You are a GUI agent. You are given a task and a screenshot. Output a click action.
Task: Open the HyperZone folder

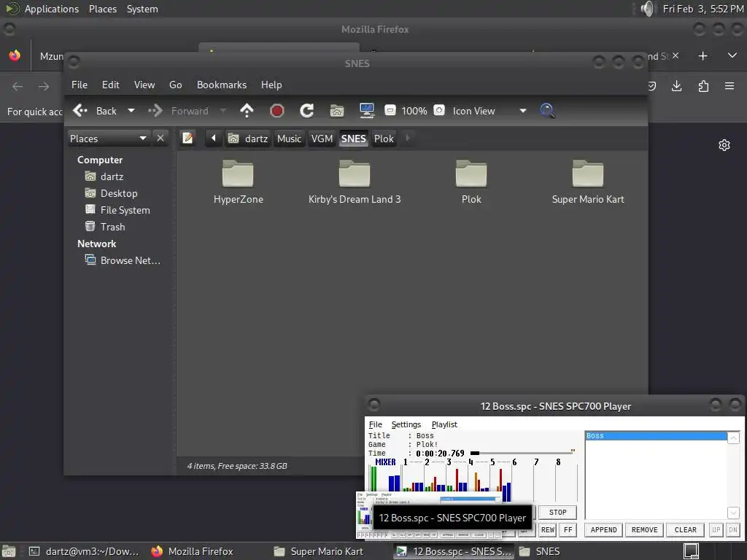coord(238,182)
